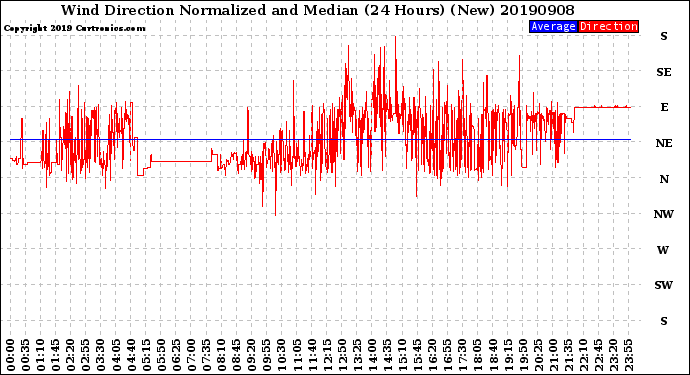
Task: Click the 11:05 time label
Action: (x=297, y=355)
